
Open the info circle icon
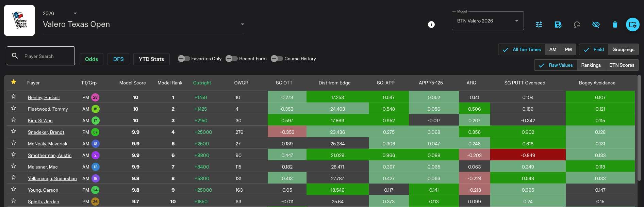pos(431,25)
